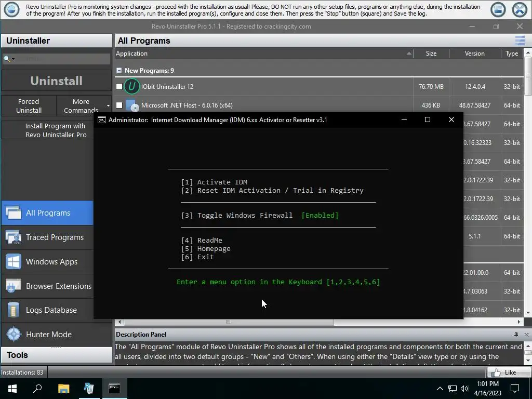
Task: Open search options dropdown arrow
Action: tap(13, 59)
